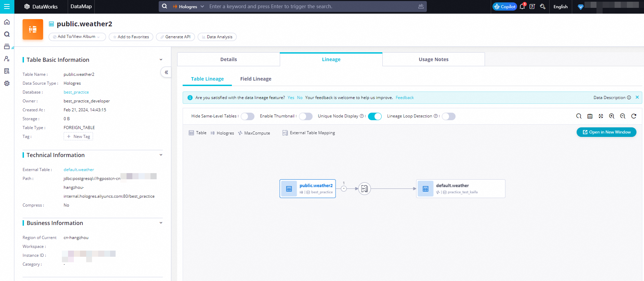Open the data album icon in the left sidebar

[x=7, y=46]
